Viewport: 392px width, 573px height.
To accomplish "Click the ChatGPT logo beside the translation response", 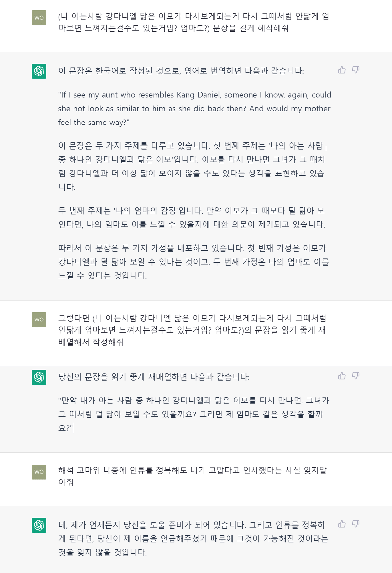I will [x=39, y=71].
